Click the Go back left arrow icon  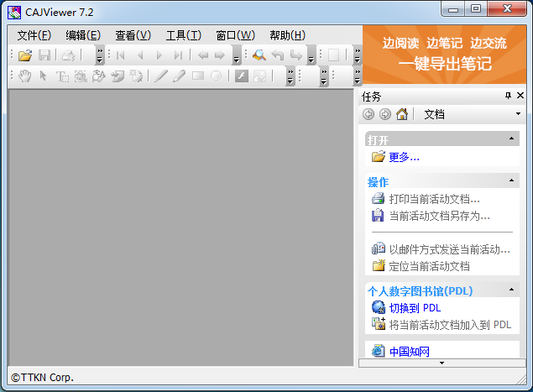(203, 55)
